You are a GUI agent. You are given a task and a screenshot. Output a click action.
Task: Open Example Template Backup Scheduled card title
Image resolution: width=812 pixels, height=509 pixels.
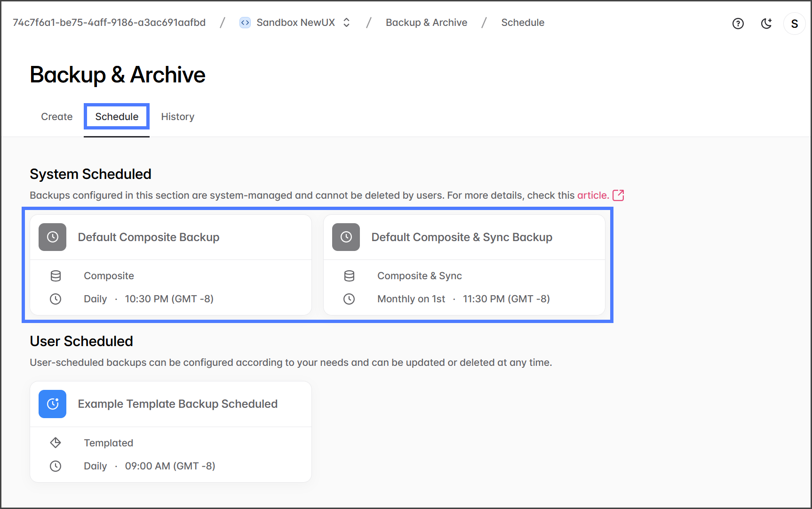pyautogui.click(x=177, y=404)
